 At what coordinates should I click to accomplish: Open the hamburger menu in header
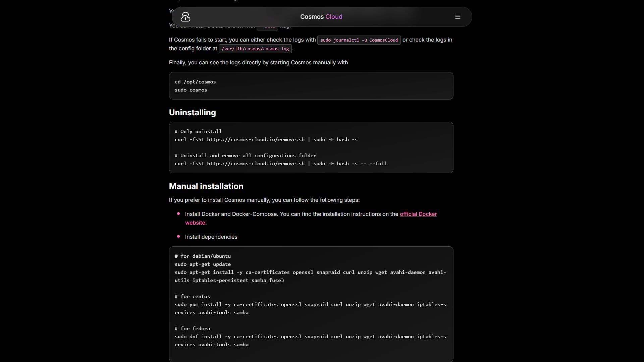pyautogui.click(x=458, y=17)
